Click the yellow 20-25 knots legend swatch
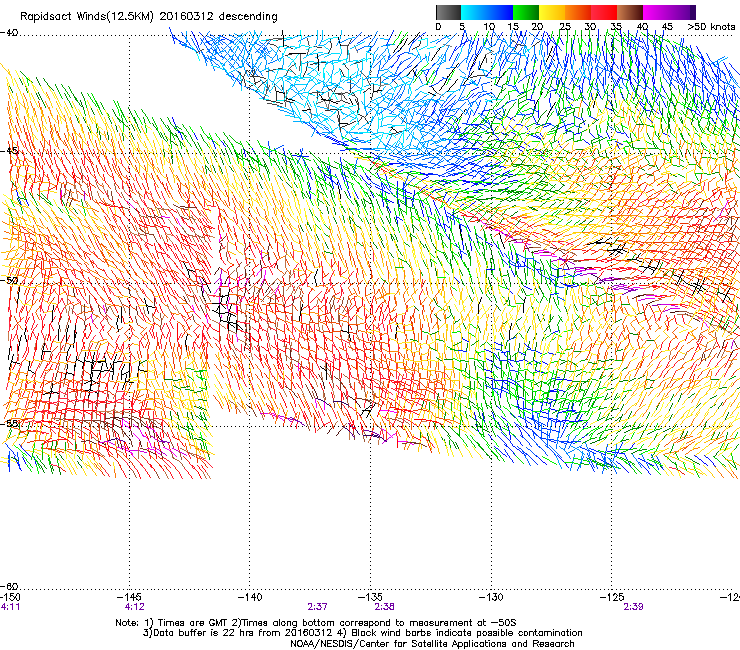740x650 pixels. [552, 12]
